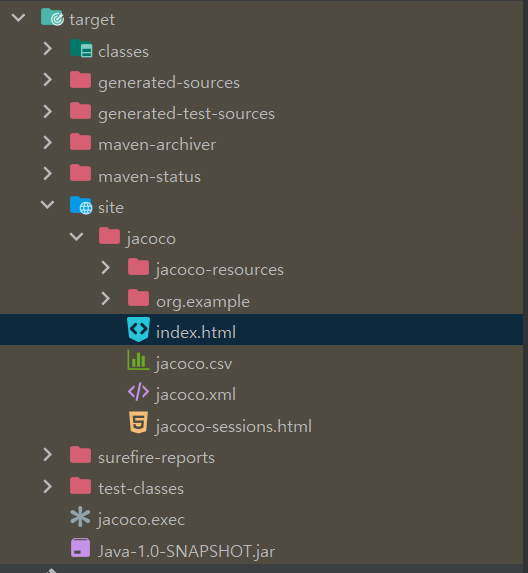
Task: Click the jacoco-resources folder icon
Action: [138, 267]
